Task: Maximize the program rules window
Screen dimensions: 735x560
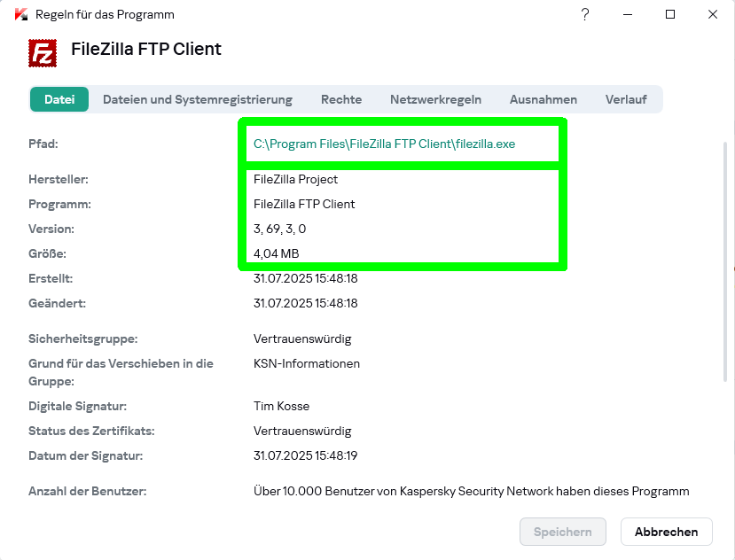Action: [670, 14]
